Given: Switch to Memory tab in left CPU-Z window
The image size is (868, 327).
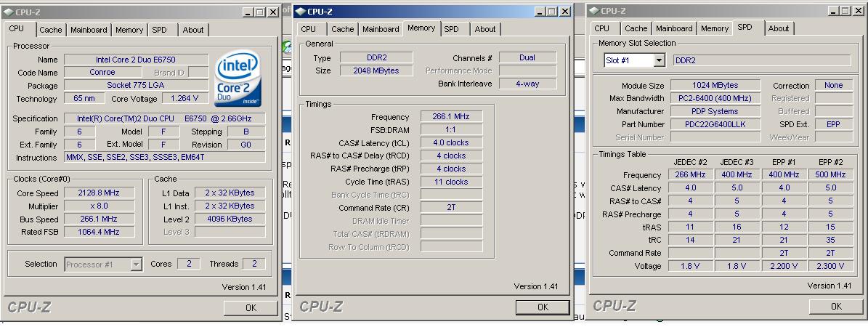Looking at the screenshot, I should (x=129, y=30).
